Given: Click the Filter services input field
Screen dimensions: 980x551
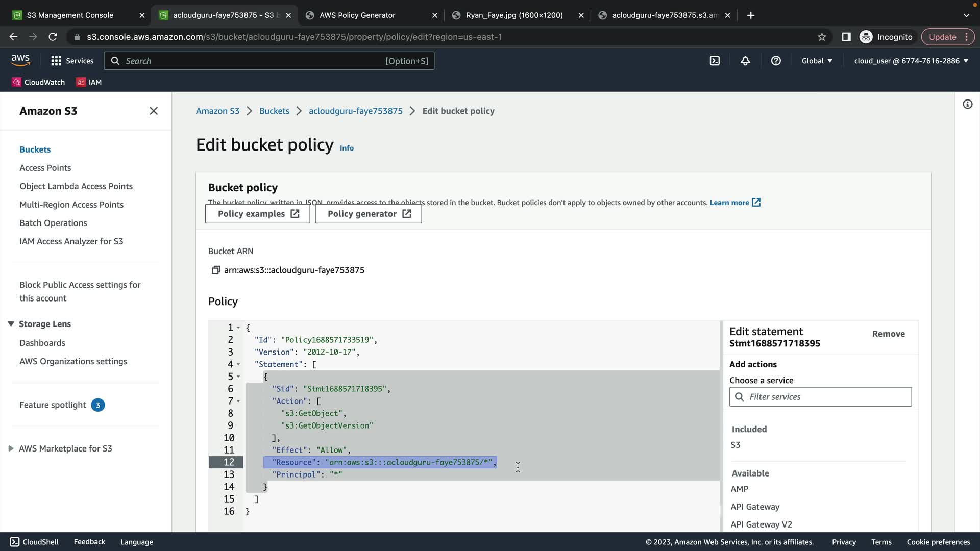Looking at the screenshot, I should click(827, 397).
